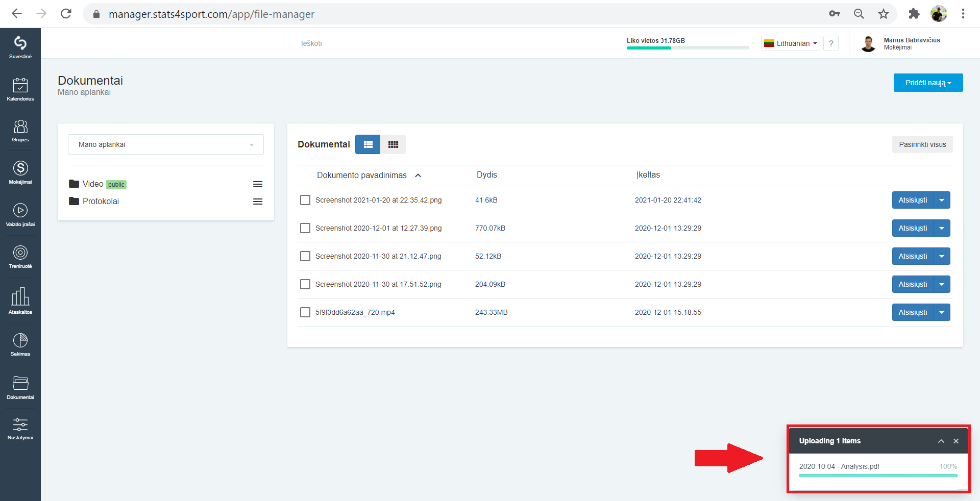Viewport: 980px width, 501px height.
Task: Reload the browser page
Action: 66,14
